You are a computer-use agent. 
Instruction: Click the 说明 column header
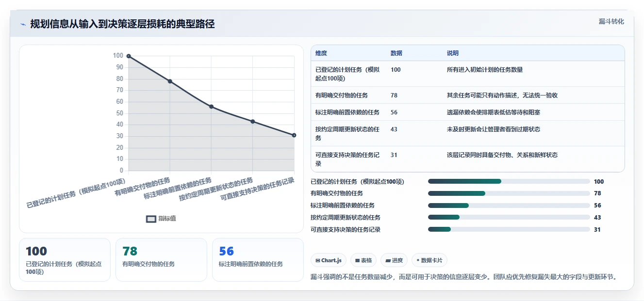point(453,53)
